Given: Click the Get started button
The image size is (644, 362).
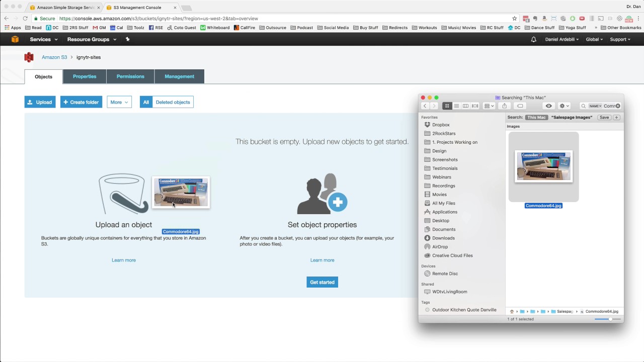Looking at the screenshot, I should click(322, 282).
